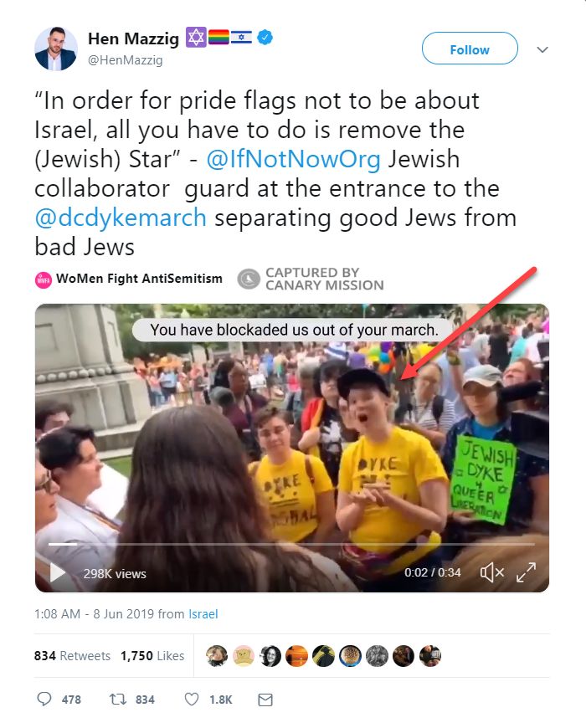
Task: Open the @IfNotNowOrg mention
Action: 293,159
